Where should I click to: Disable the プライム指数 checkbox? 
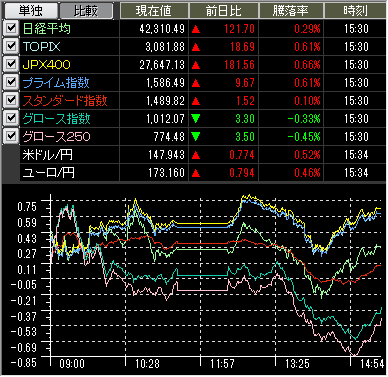click(11, 82)
